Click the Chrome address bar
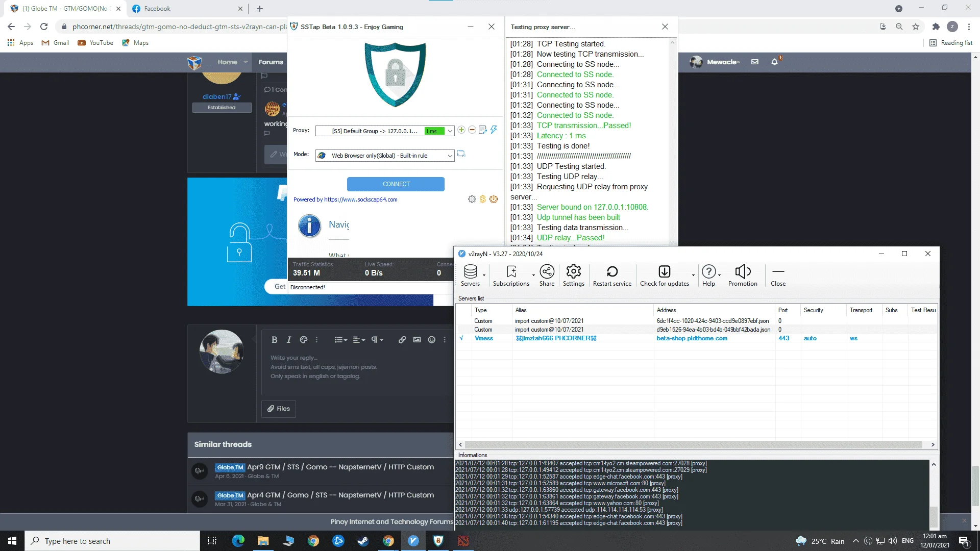 [174, 27]
